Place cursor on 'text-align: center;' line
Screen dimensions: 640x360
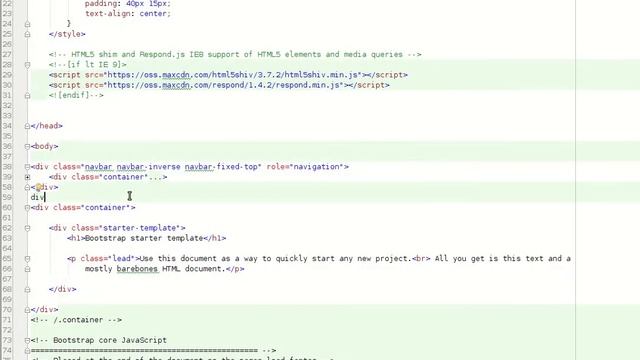point(128,13)
